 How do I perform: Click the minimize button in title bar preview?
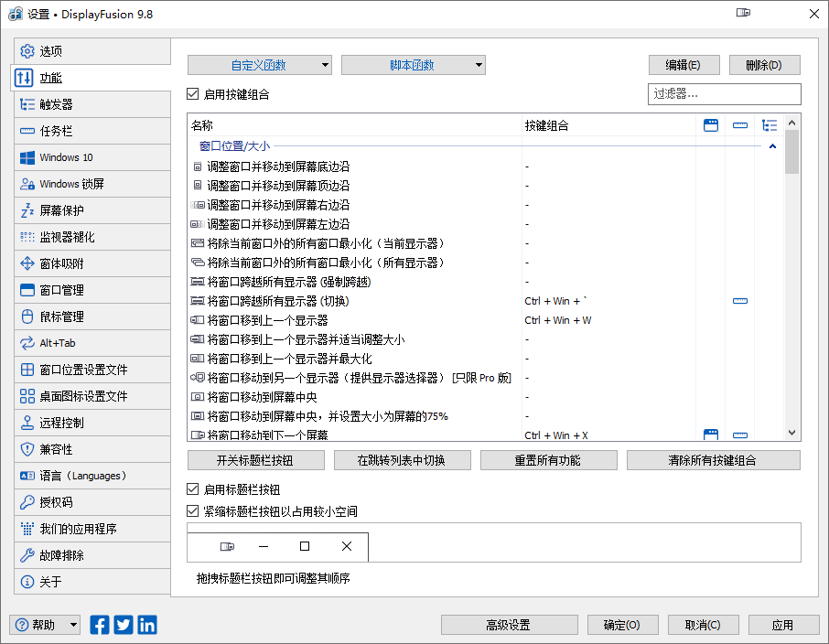tap(264, 546)
